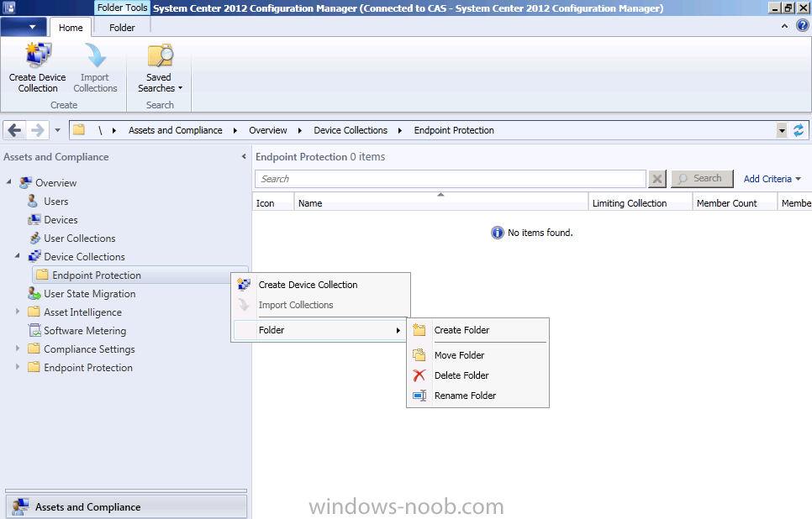Collapse the Device Collections tree node

pyautogui.click(x=17, y=256)
